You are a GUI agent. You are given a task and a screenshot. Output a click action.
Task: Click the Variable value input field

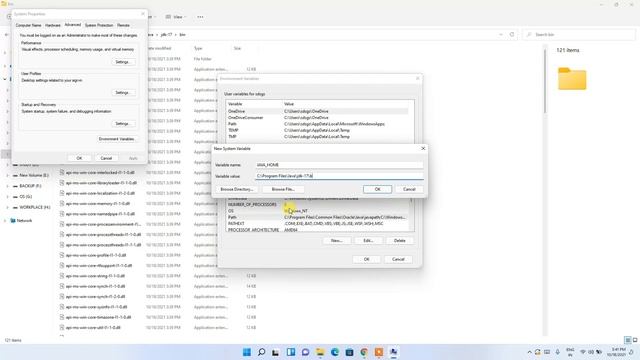[339, 176]
